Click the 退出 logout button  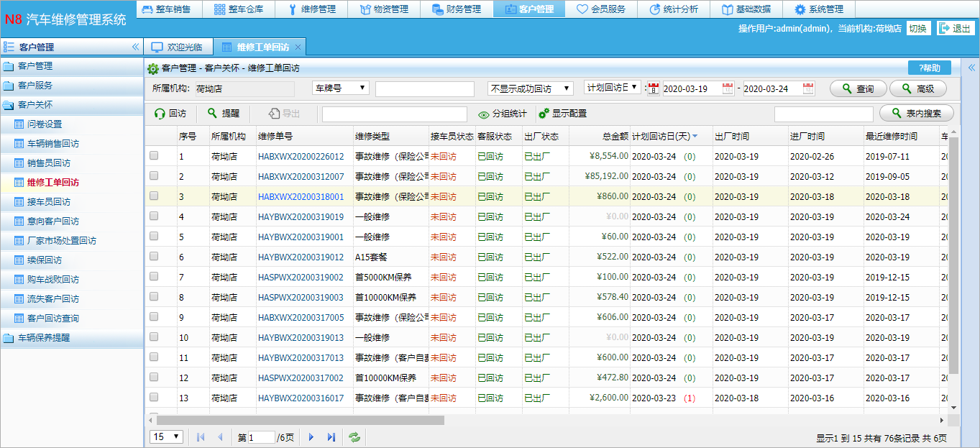click(x=956, y=29)
